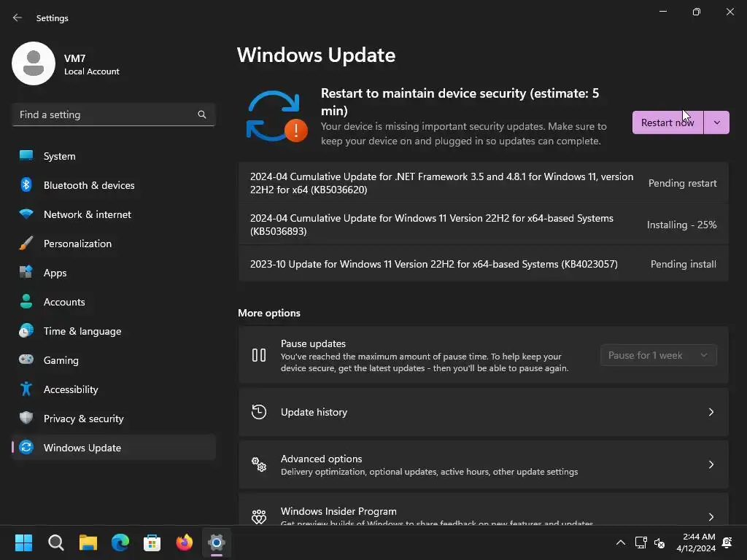The width and height of the screenshot is (747, 560).
Task: Click the Windows Insider Program hearts icon
Action: (x=259, y=517)
